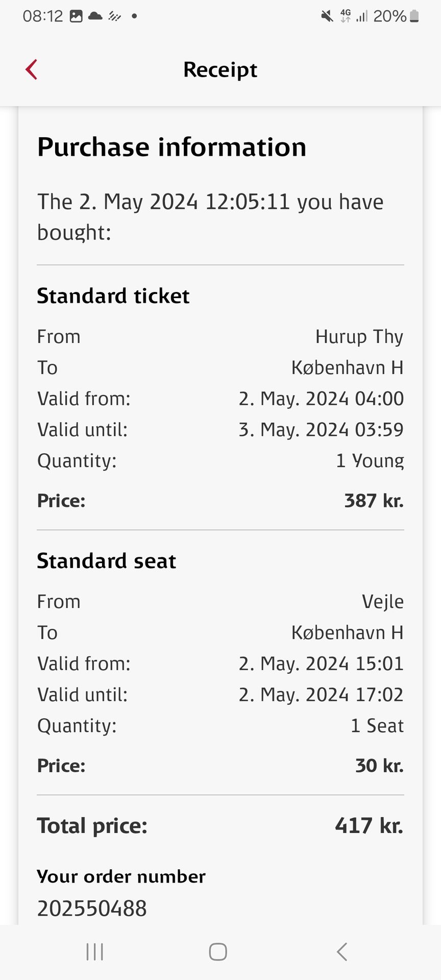Tap the Vejle departure station text
Viewport: 441px width, 980px height.
[x=382, y=602]
